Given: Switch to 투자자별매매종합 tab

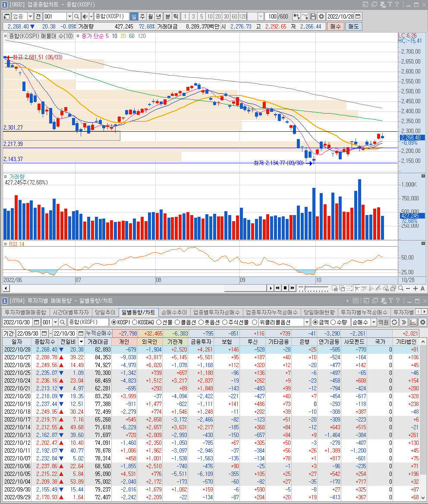Looking at the screenshot, I should pos(25,312).
